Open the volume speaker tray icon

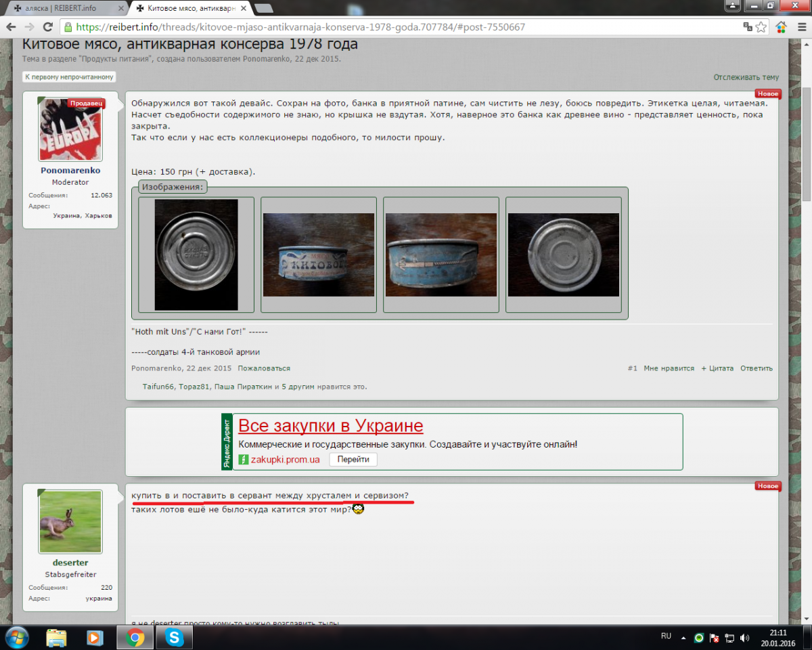[744, 637]
